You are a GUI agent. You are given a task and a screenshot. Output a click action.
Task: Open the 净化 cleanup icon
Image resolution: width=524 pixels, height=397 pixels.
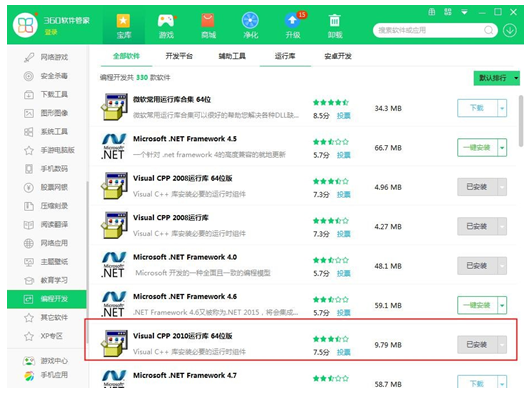click(x=250, y=20)
